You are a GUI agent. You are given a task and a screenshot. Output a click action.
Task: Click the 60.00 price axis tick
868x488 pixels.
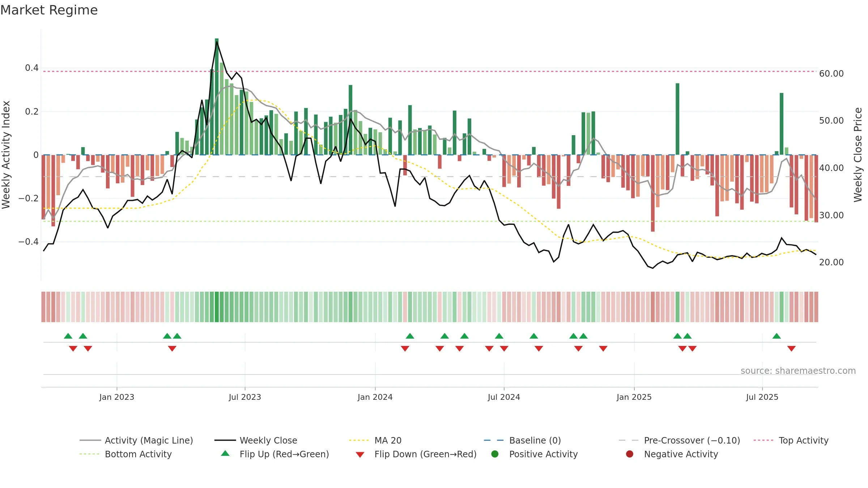pos(831,73)
